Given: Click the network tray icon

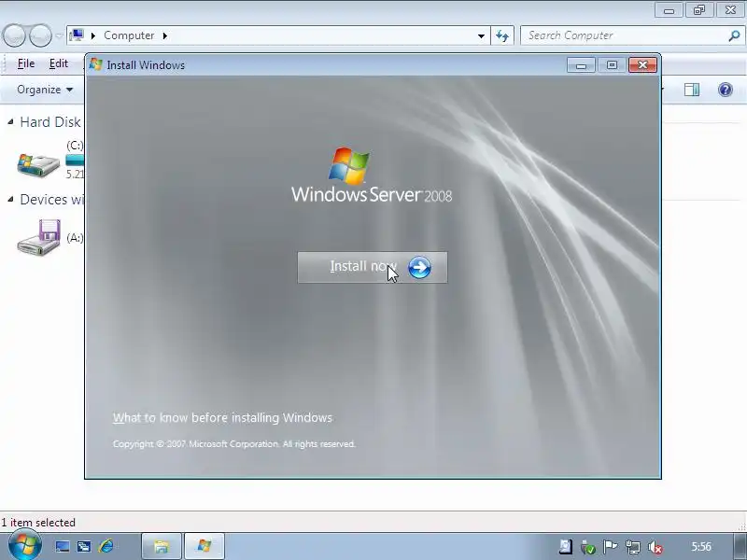Looking at the screenshot, I should (x=633, y=547).
